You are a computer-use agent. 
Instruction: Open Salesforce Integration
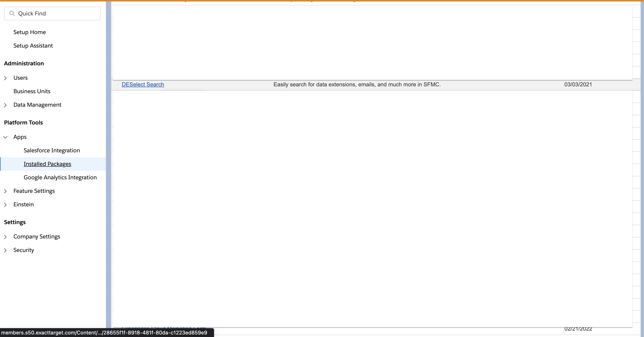point(52,150)
